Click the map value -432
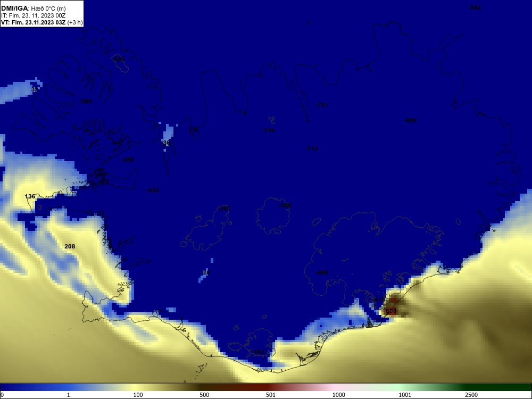Screen dimensions: 532x399 pyautogui.click(x=153, y=190)
